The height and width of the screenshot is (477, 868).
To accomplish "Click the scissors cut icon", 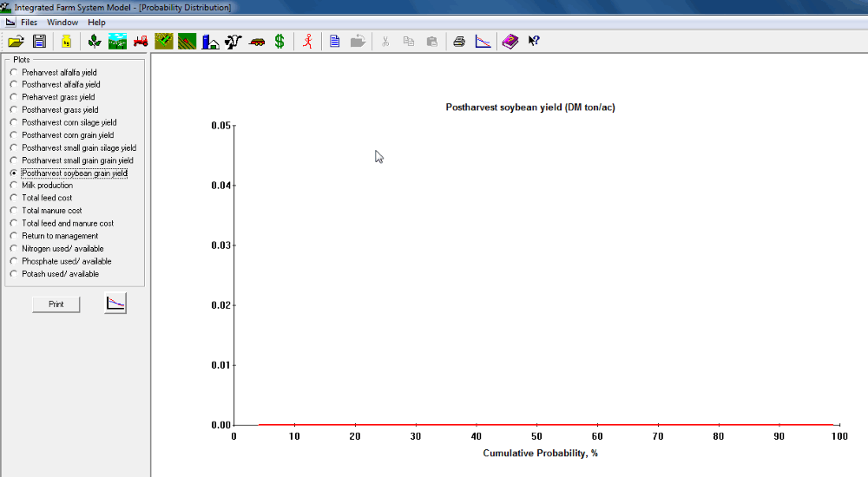I will click(385, 42).
